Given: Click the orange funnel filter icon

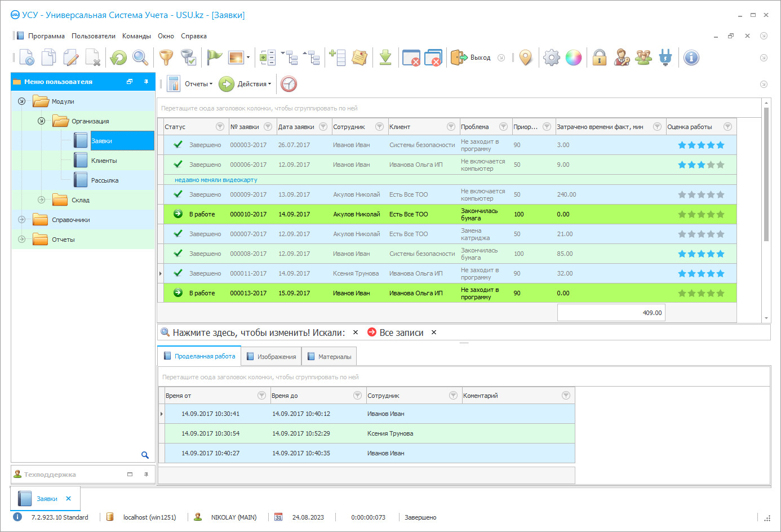Looking at the screenshot, I should pos(166,57).
